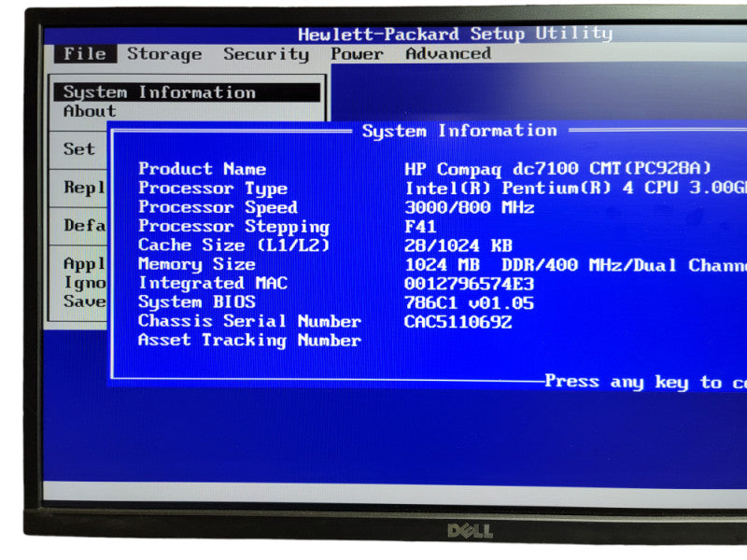This screenshot has height=560, width=747.
Task: Select the About menu entry
Action: coord(90,111)
